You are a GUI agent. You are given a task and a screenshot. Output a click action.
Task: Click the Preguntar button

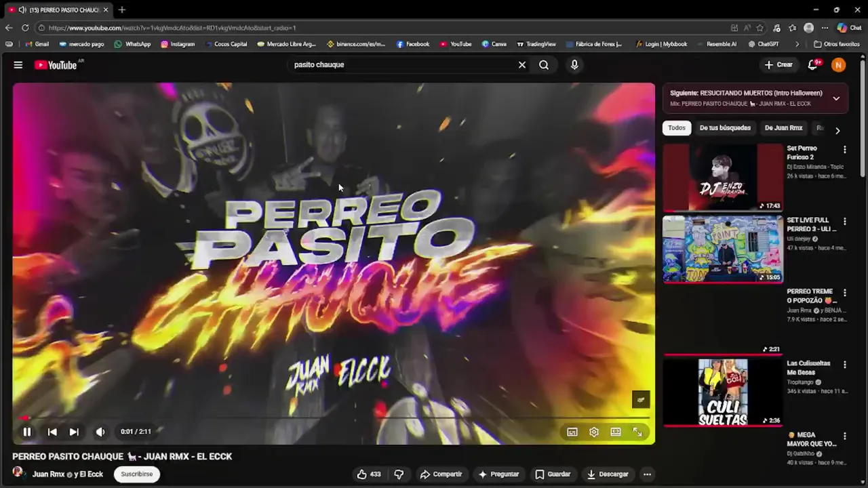(498, 474)
